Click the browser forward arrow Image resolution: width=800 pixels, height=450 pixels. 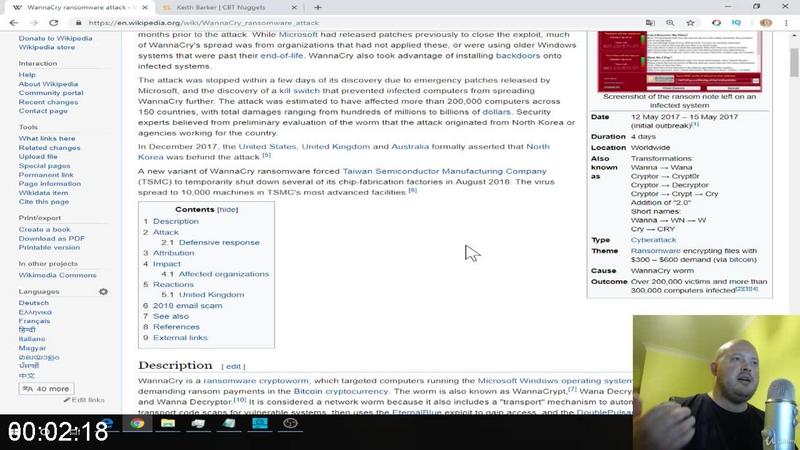click(34, 23)
